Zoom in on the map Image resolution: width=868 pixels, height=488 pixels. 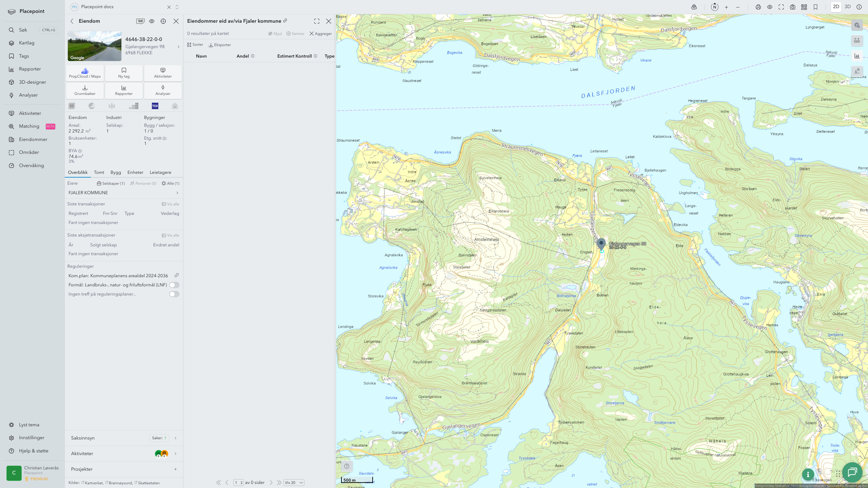pyautogui.click(x=726, y=7)
